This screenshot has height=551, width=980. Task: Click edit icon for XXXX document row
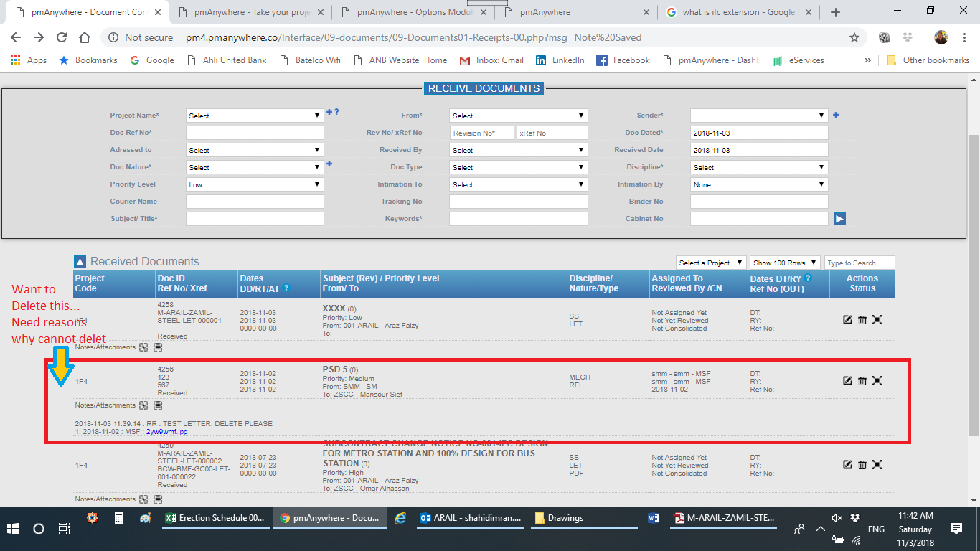[847, 320]
